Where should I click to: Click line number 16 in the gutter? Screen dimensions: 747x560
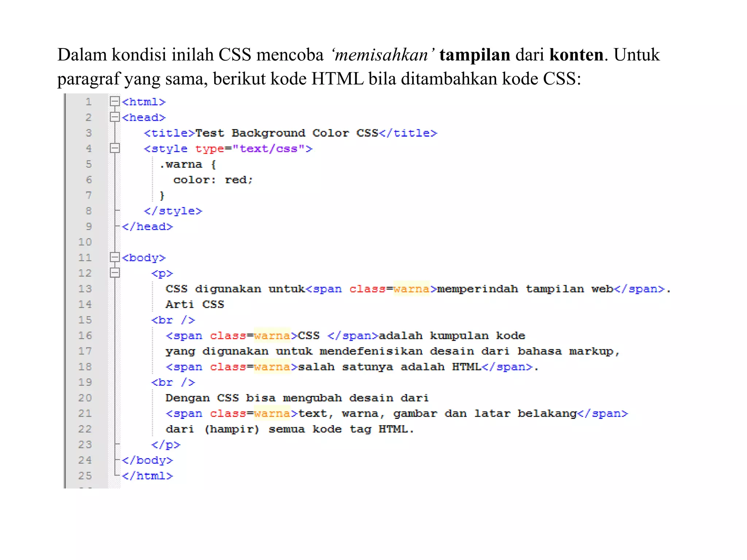[x=85, y=335]
